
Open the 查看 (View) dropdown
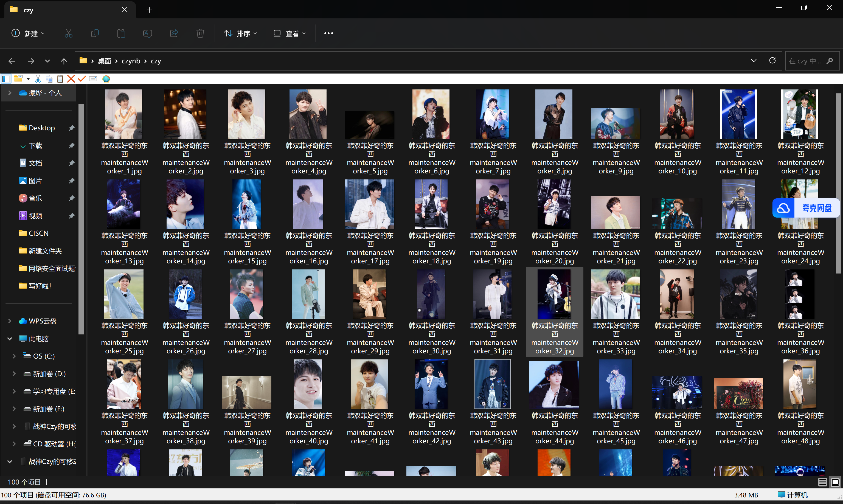coord(290,33)
